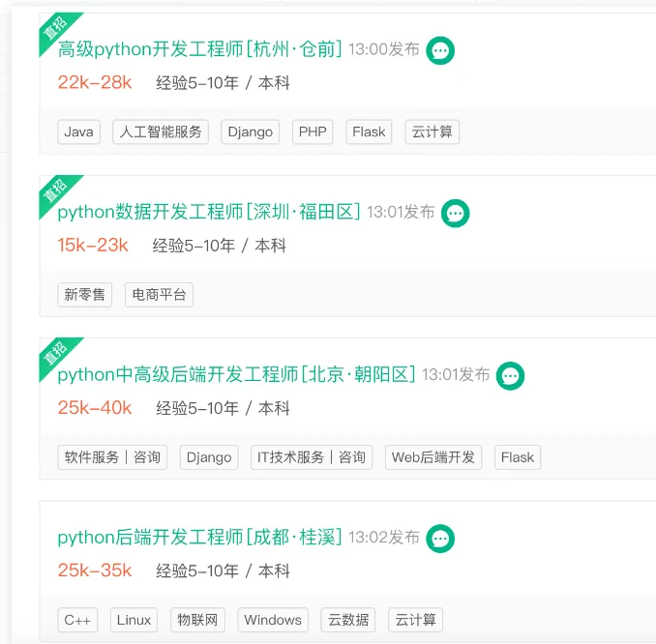Image resolution: width=656 pixels, height=644 pixels.
Task: Open python数据开发工程师[深圳·福田区] job link
Action: click(209, 212)
